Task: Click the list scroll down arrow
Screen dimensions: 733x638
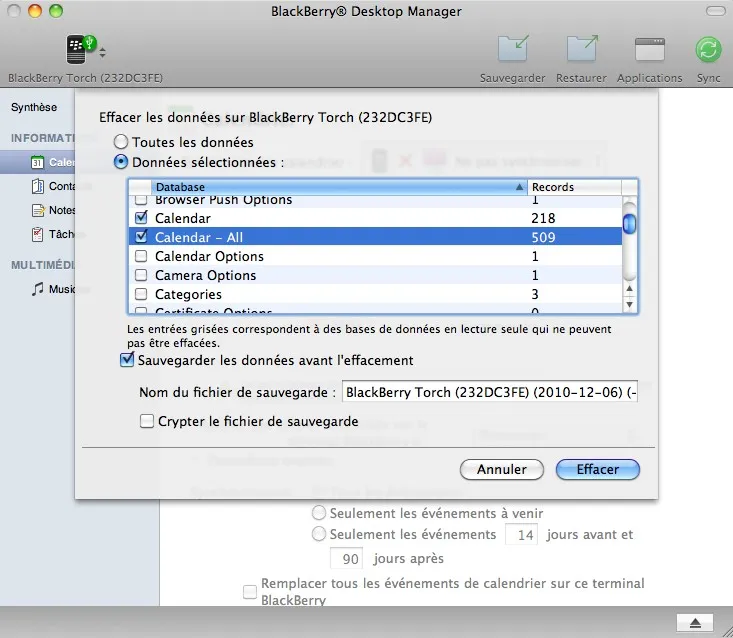Action: [630, 304]
